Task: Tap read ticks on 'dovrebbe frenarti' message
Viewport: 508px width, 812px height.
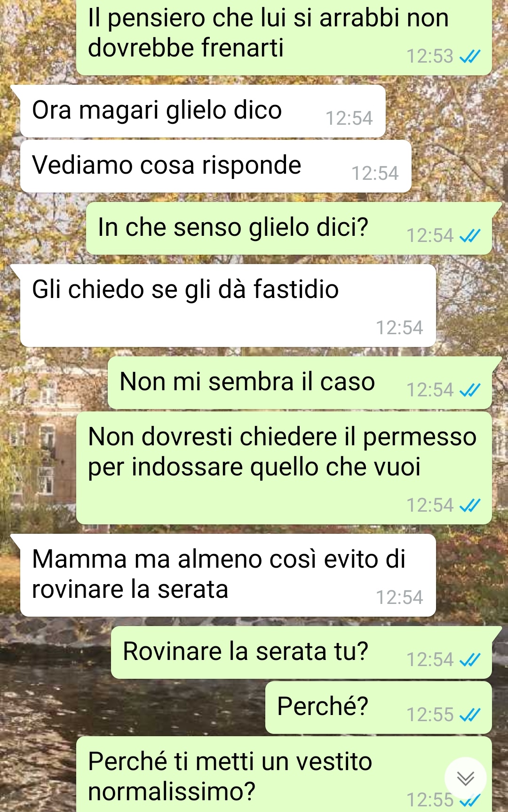Action: click(470, 56)
